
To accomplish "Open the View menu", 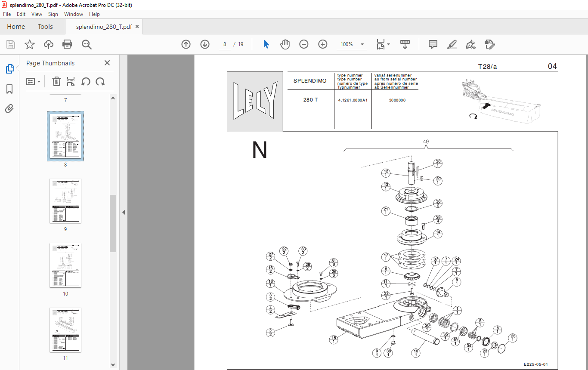I will [x=37, y=14].
